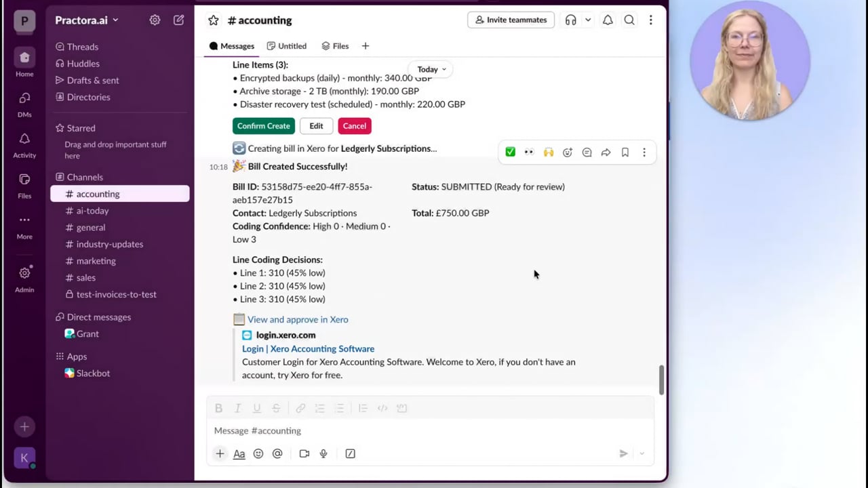This screenshot has width=868, height=488.
Task: Start a huddle with headphones icon
Action: (571, 20)
